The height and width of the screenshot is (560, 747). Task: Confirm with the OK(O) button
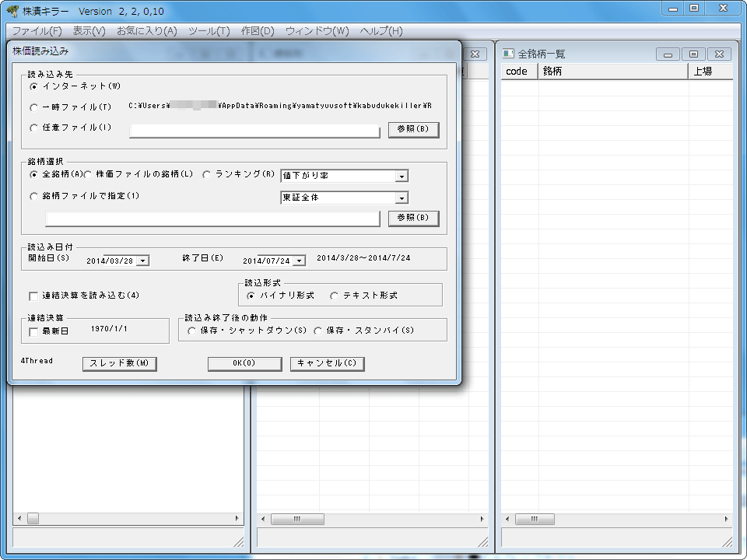(244, 364)
